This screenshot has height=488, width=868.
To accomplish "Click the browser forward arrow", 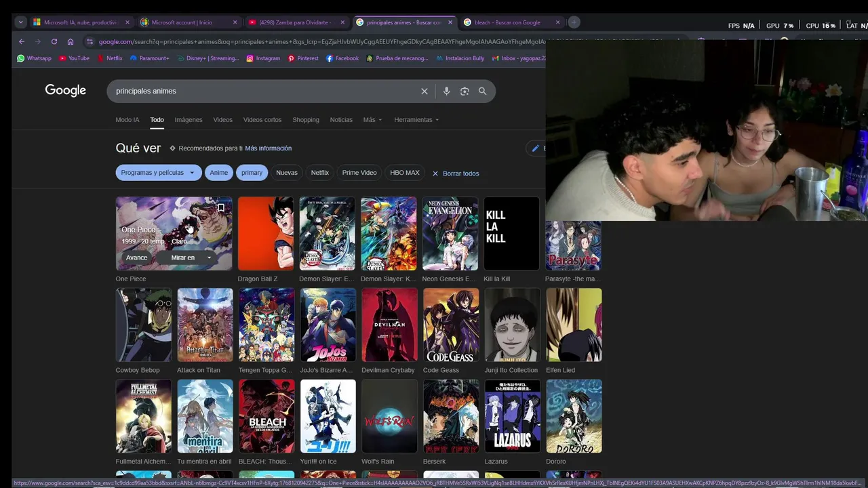I will (38, 41).
